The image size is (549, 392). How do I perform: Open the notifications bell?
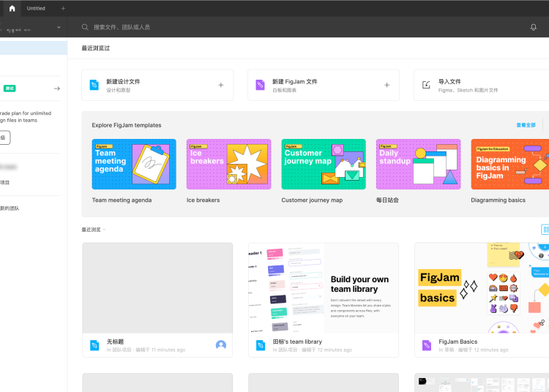tap(534, 27)
